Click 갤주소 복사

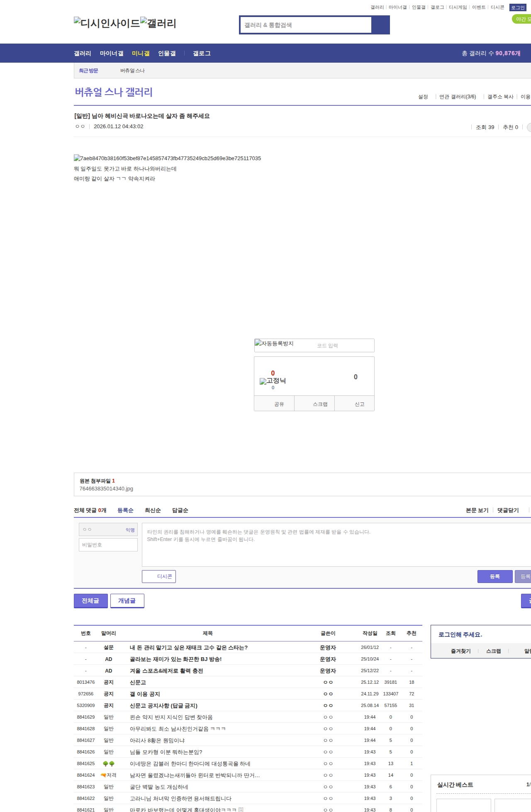coord(500,97)
